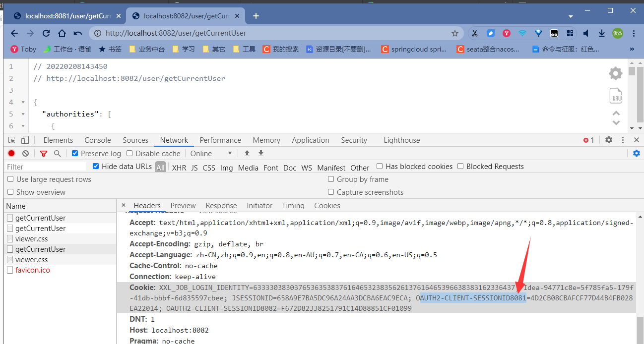Click the Filter input field
644x344 pixels.
(45, 167)
